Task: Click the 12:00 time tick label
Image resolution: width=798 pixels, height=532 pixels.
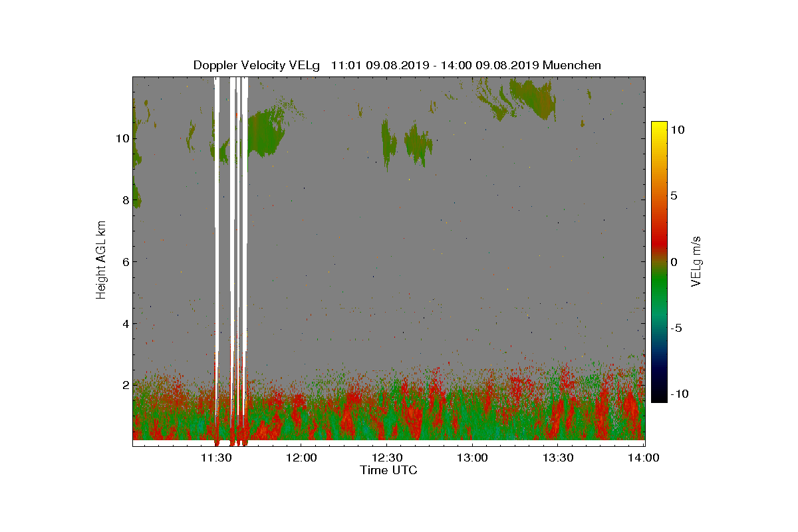Action: click(301, 458)
